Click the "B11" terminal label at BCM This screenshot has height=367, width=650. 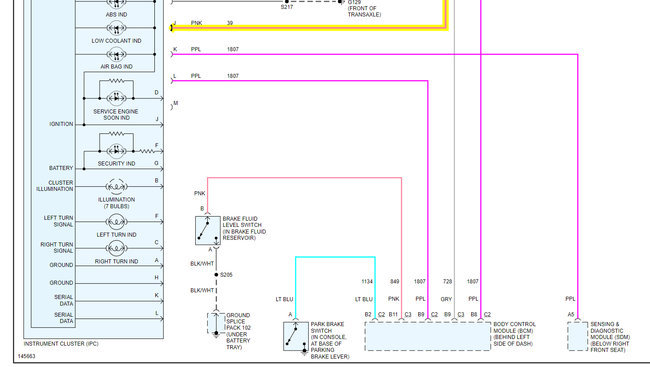(x=393, y=314)
